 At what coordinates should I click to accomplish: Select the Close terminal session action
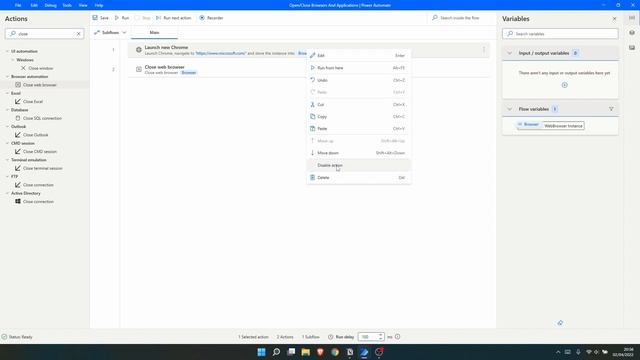[x=42, y=169]
